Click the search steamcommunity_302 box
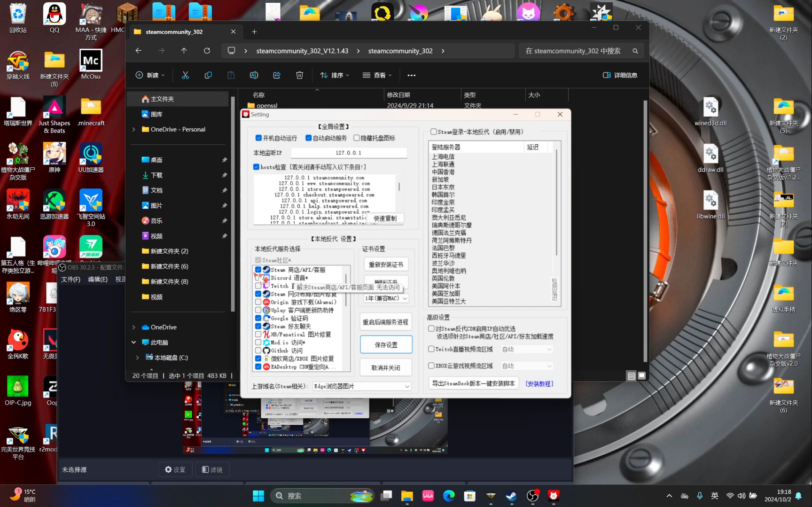Image resolution: width=812 pixels, height=507 pixels. point(581,51)
